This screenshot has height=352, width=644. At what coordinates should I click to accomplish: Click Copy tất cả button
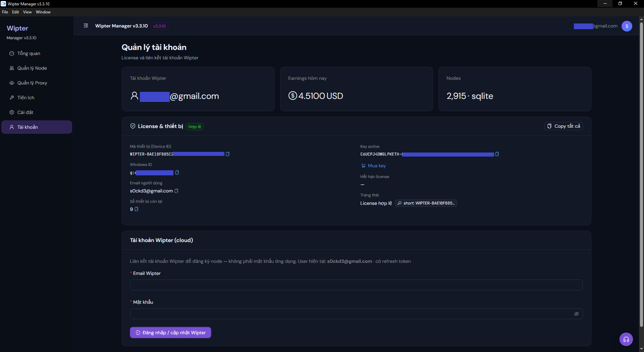coord(563,126)
